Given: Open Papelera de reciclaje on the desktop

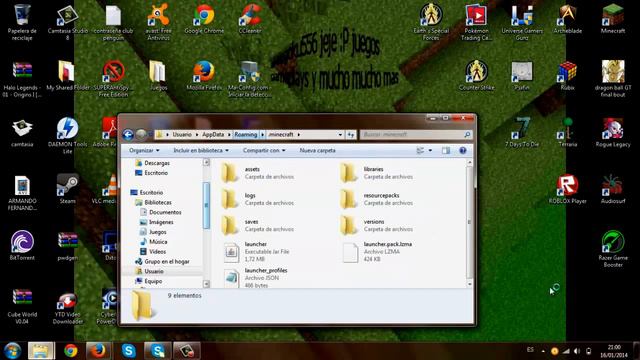Looking at the screenshot, I should point(22,22).
